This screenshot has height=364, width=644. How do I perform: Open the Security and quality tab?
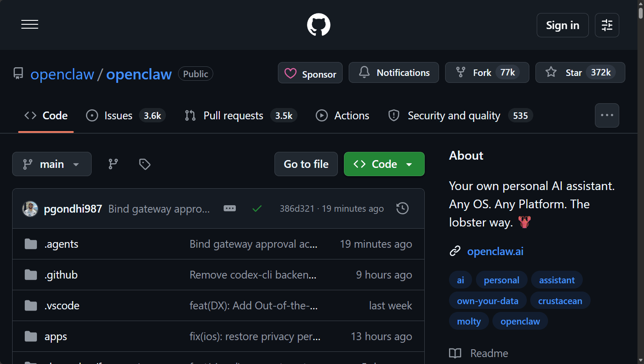click(x=460, y=115)
